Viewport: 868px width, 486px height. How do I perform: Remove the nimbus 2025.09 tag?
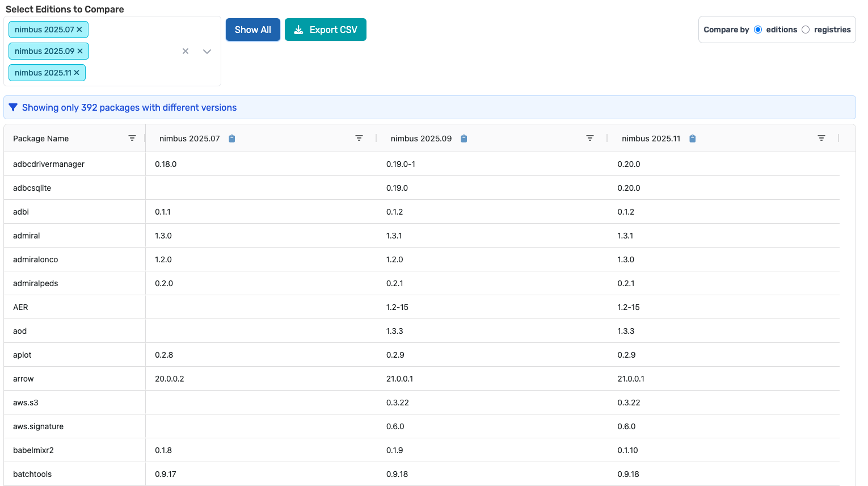[80, 51]
